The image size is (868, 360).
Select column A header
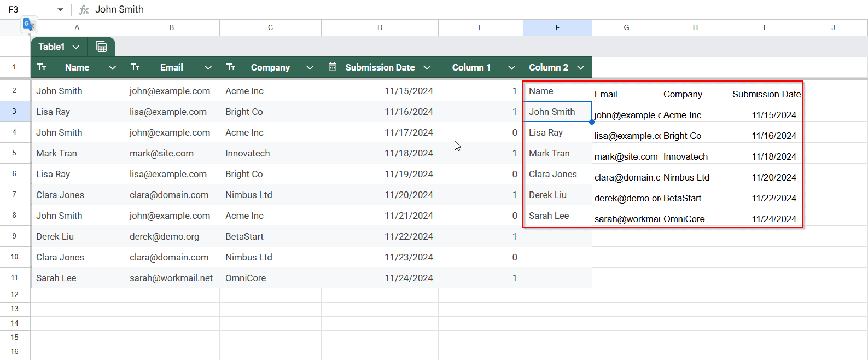[77, 27]
